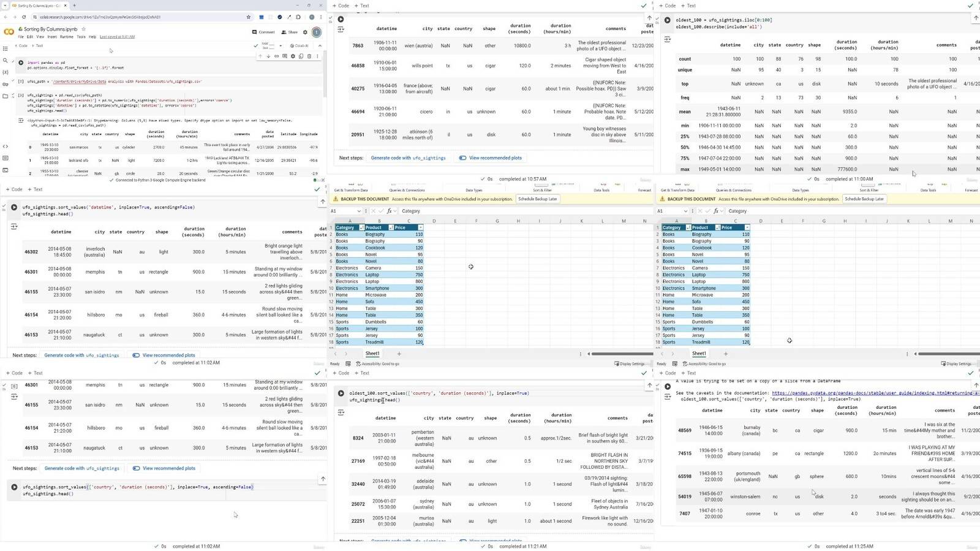Image resolution: width=980 pixels, height=551 pixels.
Task: Run the oldest_100.sort_values cell with head()
Action: point(341,393)
